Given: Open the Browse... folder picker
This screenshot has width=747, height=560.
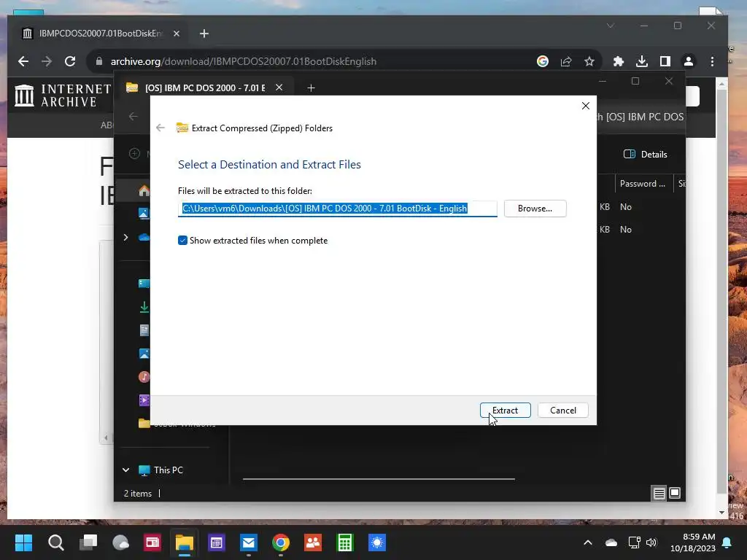Looking at the screenshot, I should (x=535, y=209).
